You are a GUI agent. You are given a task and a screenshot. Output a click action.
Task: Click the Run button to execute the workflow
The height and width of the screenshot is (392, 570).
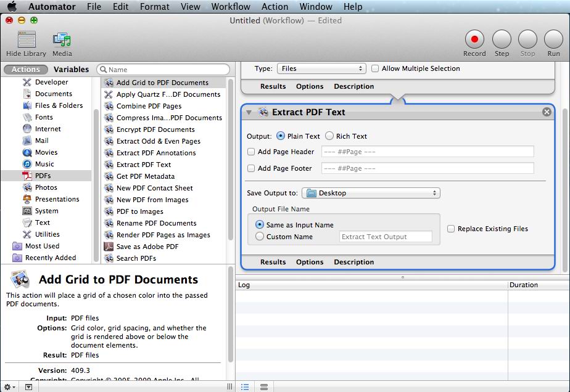point(553,38)
